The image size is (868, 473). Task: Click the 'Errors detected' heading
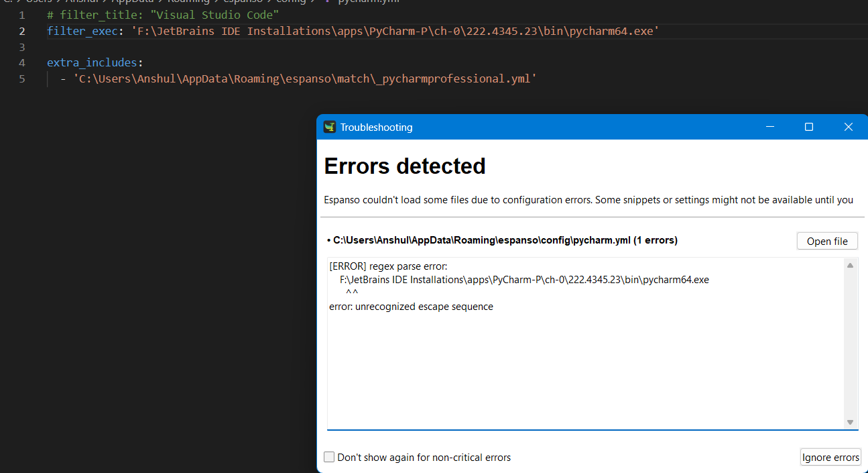[405, 166]
